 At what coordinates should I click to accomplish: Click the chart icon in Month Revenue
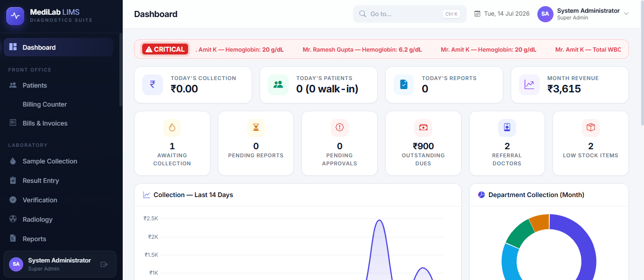pyautogui.click(x=529, y=85)
